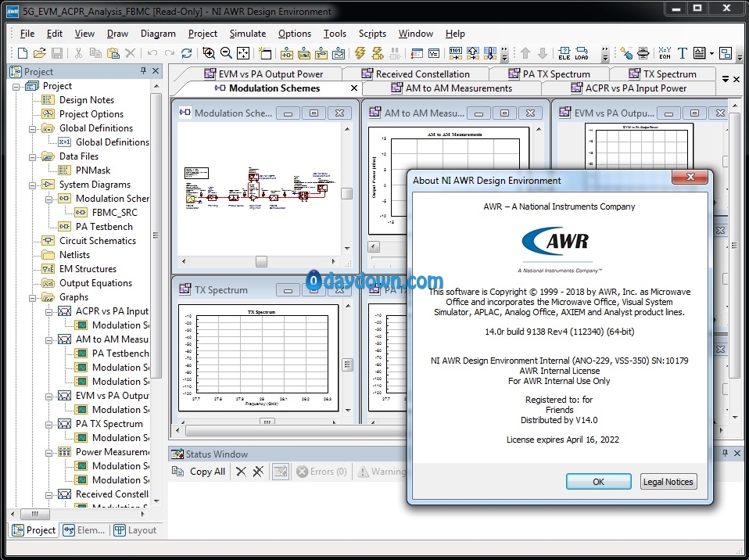Click the Zoom Area magnifier icon

[209, 53]
